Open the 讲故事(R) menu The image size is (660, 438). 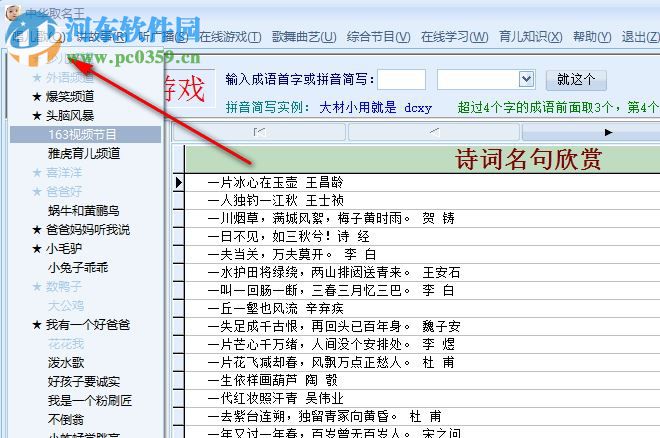point(101,37)
